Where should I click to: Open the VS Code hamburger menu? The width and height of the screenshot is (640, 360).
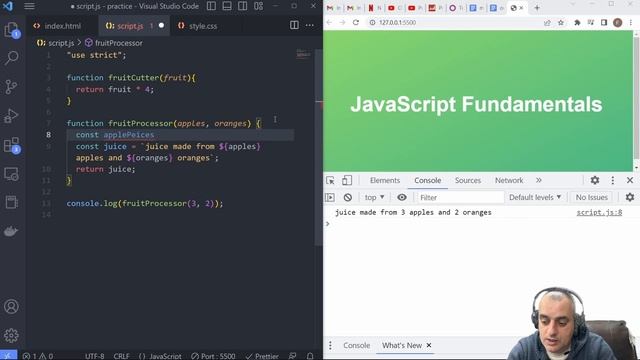click(29, 6)
